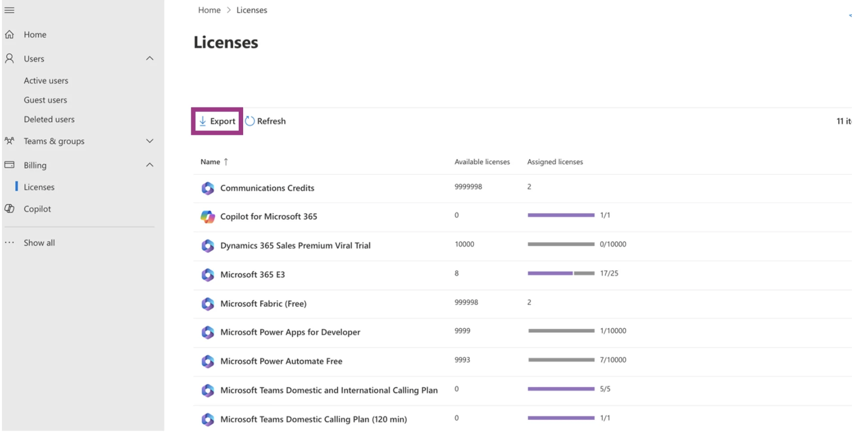Click the Communications Credits product icon
This screenshot has width=868, height=433.
[208, 188]
